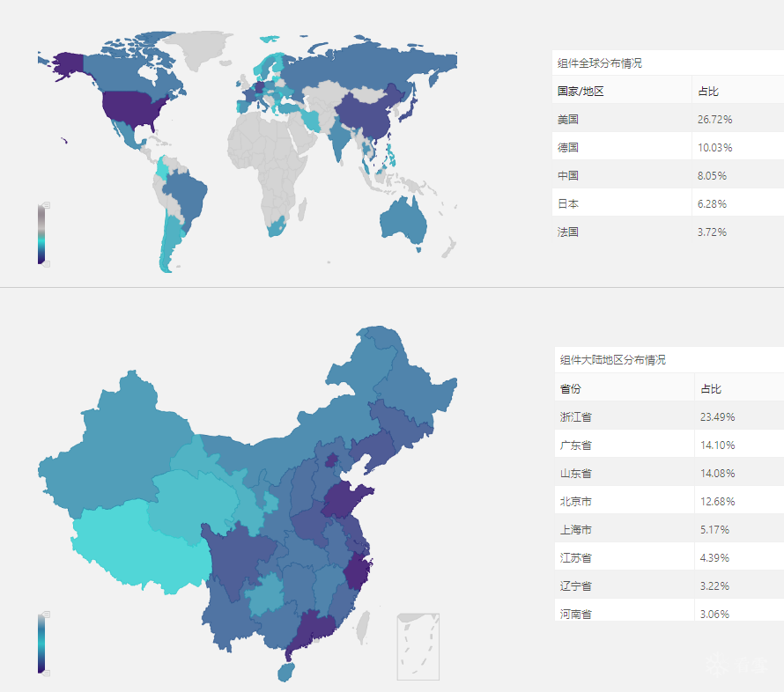Click the 14.08% value cell
The height and width of the screenshot is (692, 784).
point(739,473)
